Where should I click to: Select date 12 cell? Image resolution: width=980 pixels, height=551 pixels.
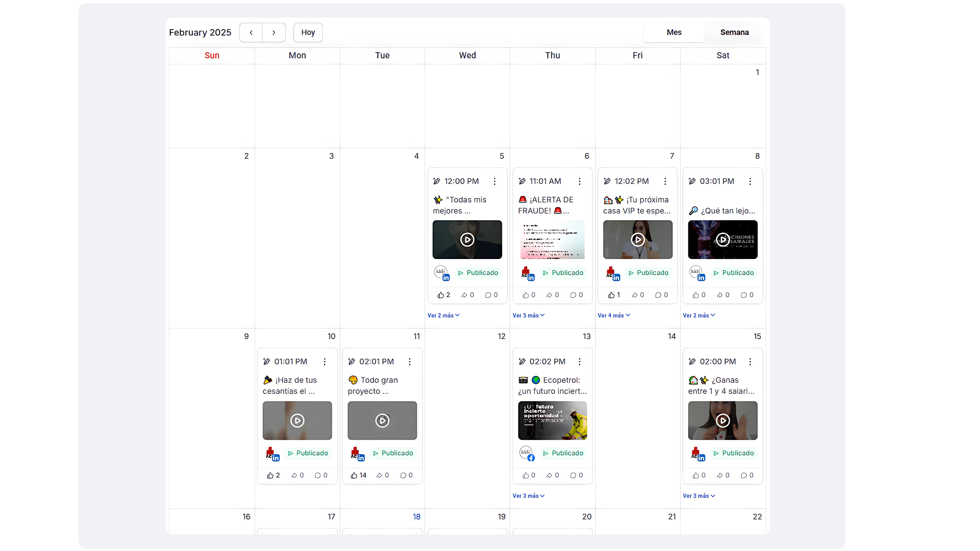[x=467, y=418]
